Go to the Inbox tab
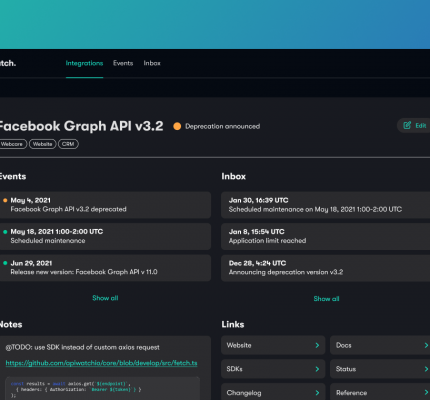 click(x=152, y=63)
